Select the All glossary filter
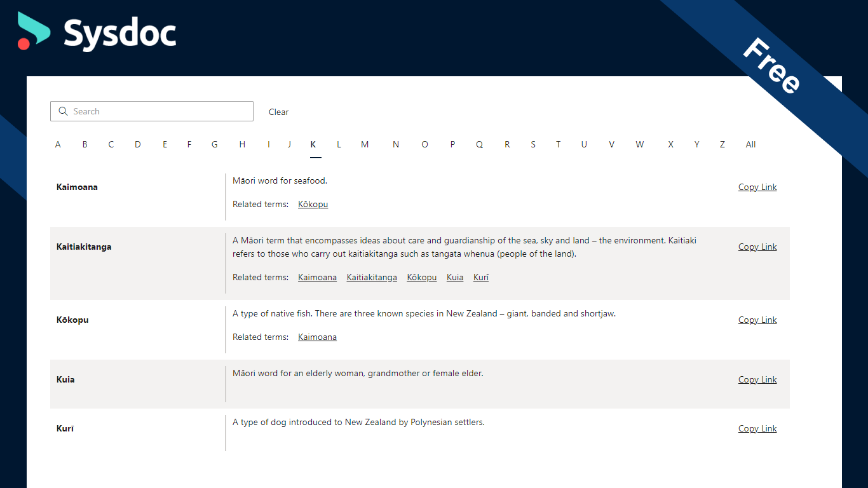This screenshot has width=868, height=488. 750,144
